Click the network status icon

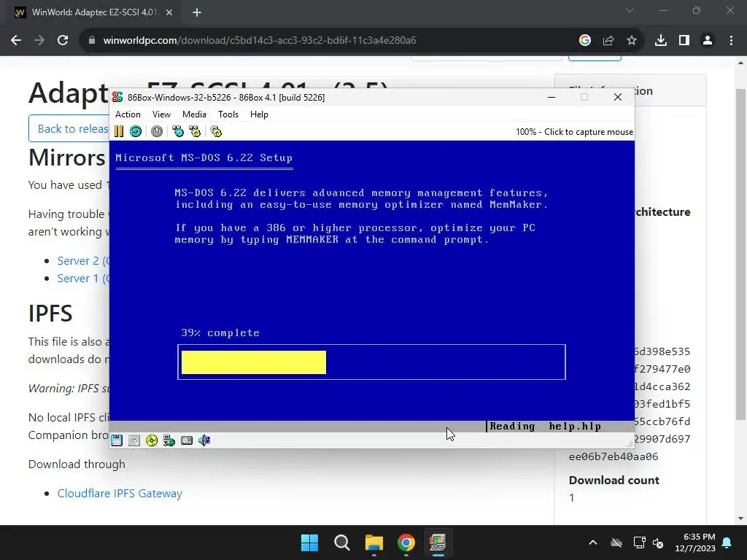point(169,440)
